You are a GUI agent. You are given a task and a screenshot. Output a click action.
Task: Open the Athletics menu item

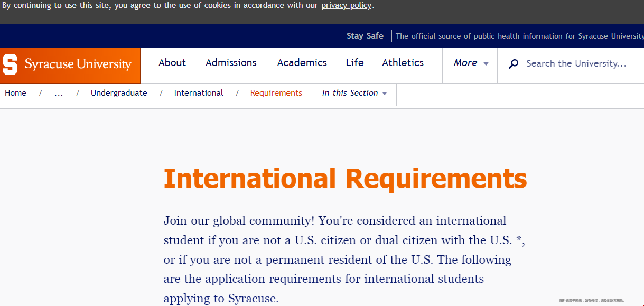(403, 62)
